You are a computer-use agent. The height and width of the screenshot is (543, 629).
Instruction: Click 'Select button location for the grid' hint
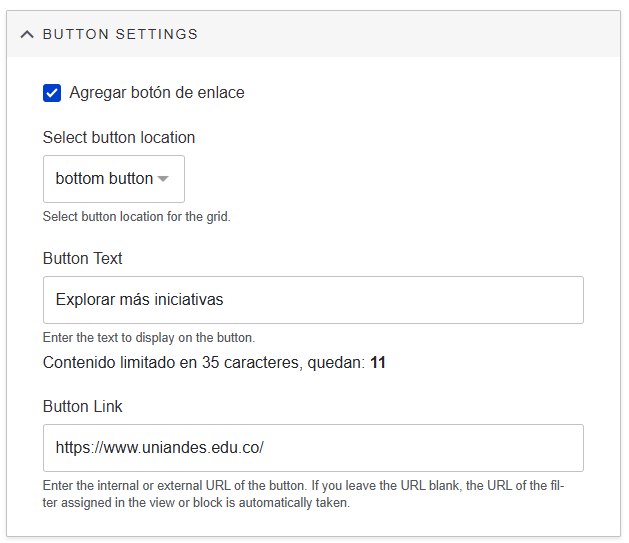tap(137, 216)
